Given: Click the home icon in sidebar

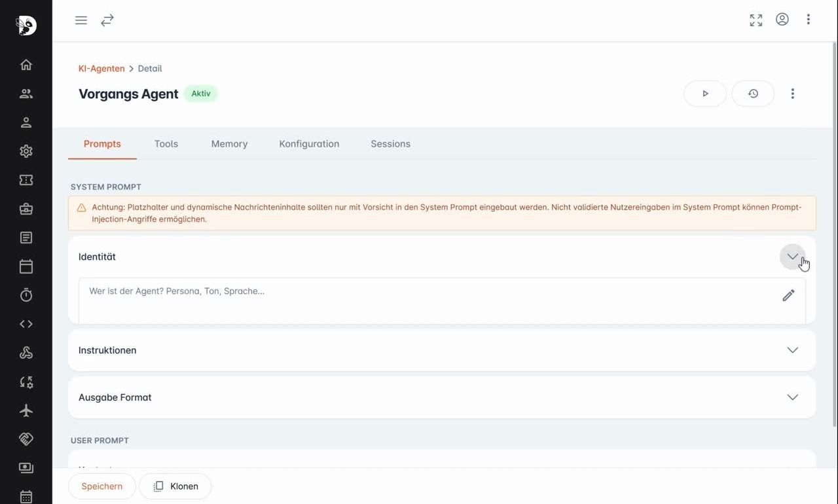Looking at the screenshot, I should click(x=26, y=65).
